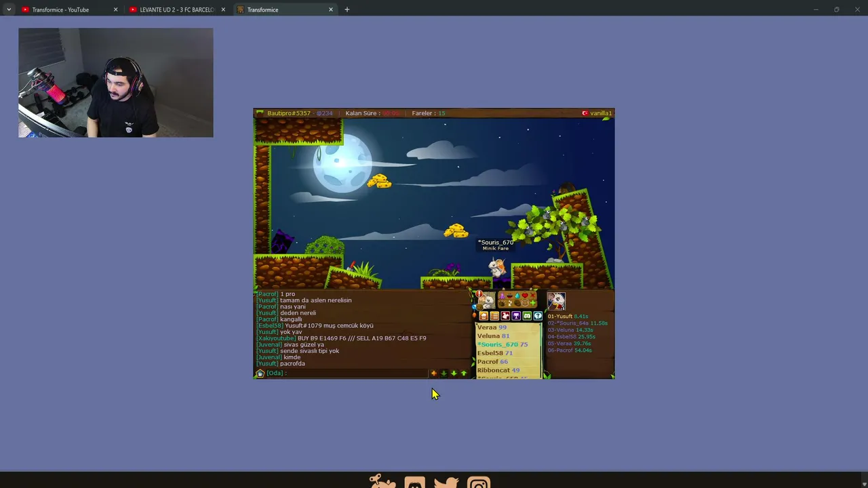Open the Twitter bird icon in bottom bar
Viewport: 868px width, 488px height.
point(446,483)
